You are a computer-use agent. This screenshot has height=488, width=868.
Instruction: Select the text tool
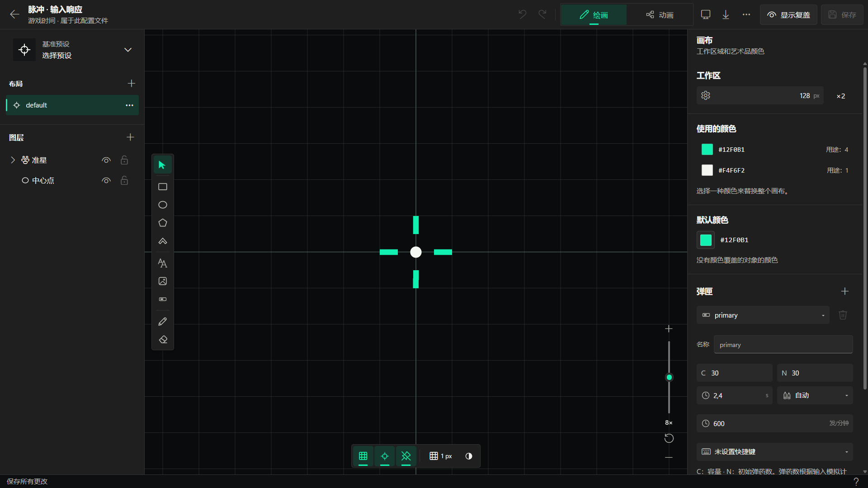point(163,263)
